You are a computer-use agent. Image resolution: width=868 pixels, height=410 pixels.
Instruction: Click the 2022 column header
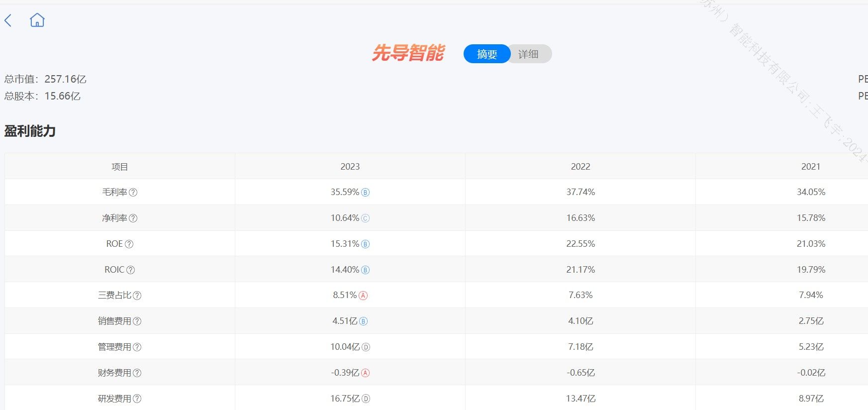click(580, 167)
